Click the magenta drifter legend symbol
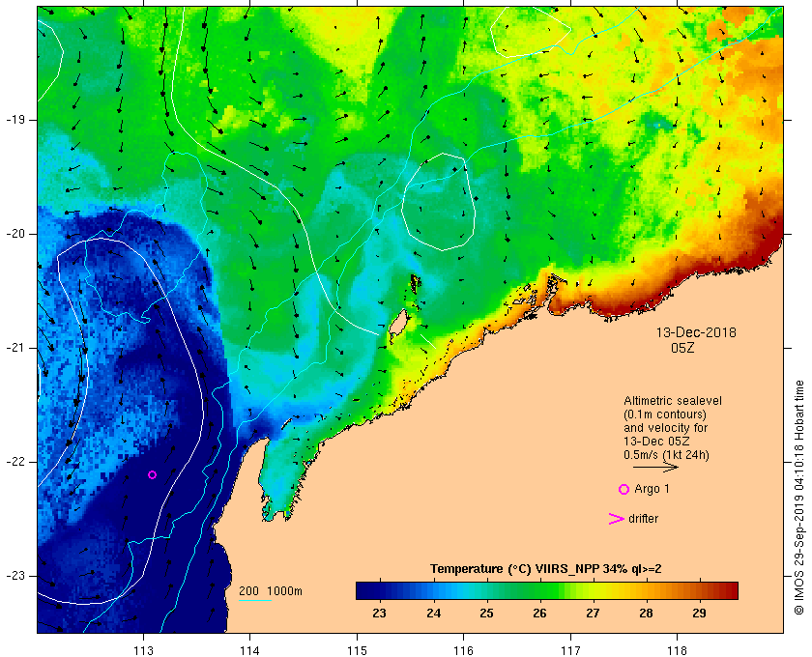Screen dimensions: 812x657 (x=616, y=519)
